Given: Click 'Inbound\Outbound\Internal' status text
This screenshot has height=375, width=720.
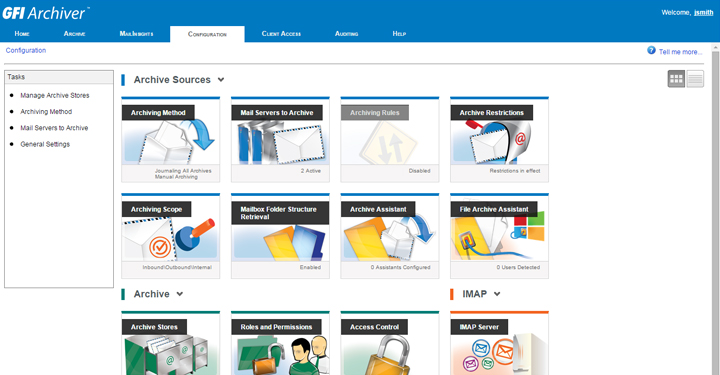Looking at the screenshot, I should 177,267.
